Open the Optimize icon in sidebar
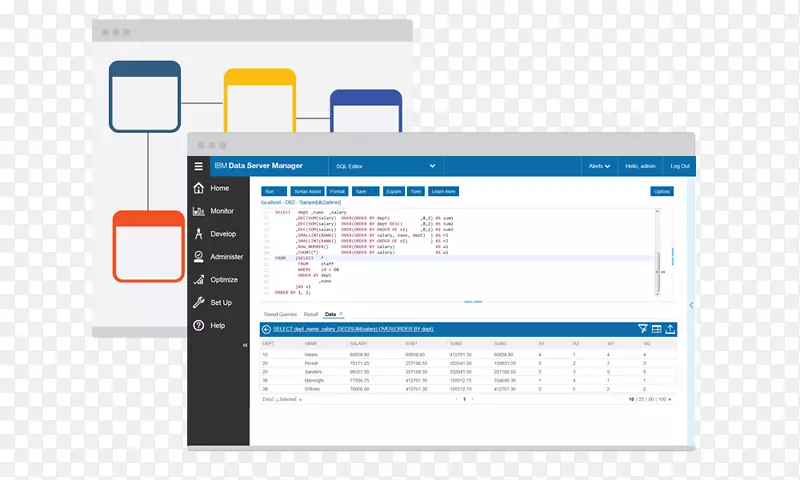The height and width of the screenshot is (480, 800). tap(199, 280)
